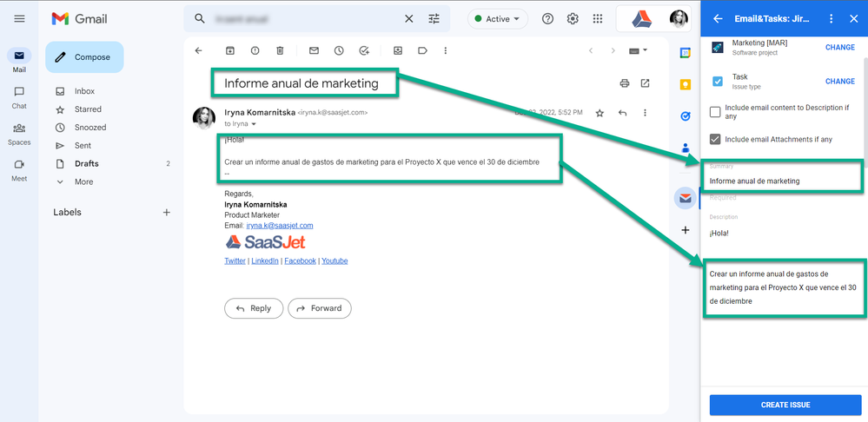Print the email
Image resolution: width=868 pixels, height=422 pixels.
tap(625, 83)
